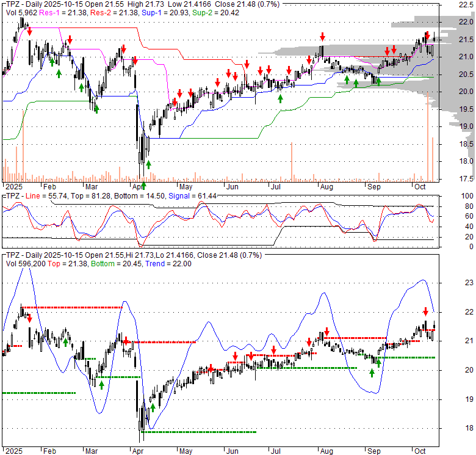
Task: Click the "Signal = 61.44" oscillator label
Action: coord(192,196)
